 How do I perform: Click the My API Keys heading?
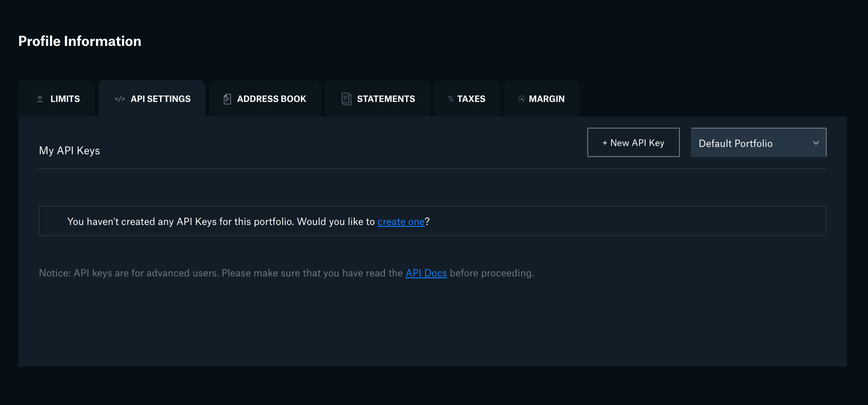pos(69,151)
